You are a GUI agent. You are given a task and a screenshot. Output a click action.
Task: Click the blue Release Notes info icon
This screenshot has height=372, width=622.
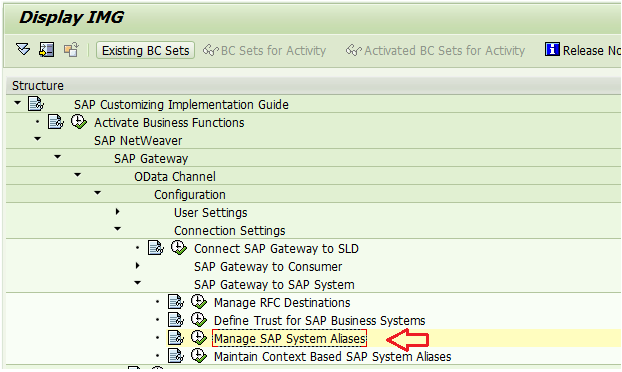552,50
